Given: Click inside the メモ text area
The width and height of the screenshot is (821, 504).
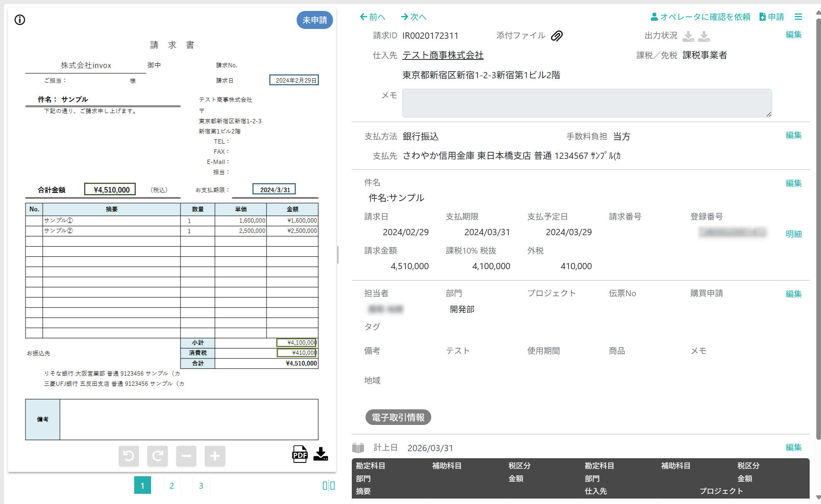Looking at the screenshot, I should [587, 103].
